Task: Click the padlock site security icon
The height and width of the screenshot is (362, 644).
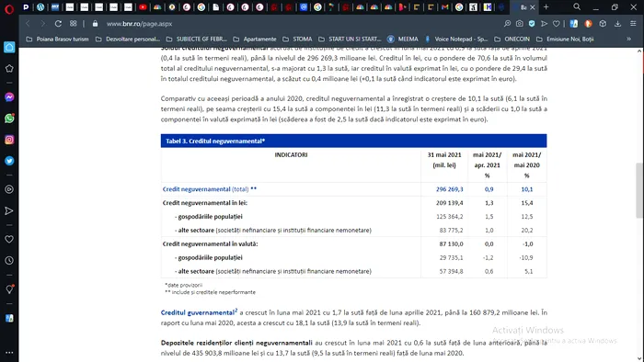Action: click(x=96, y=24)
